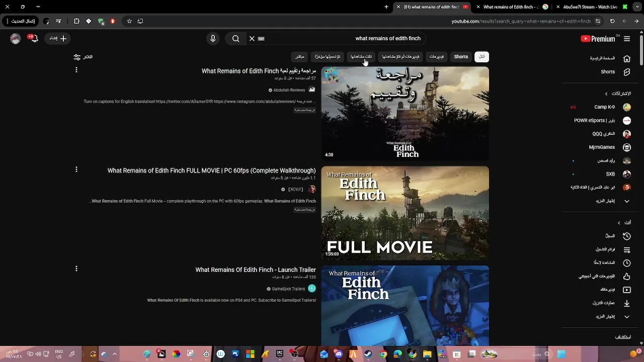644x362 pixels.
Task: Open the review video thumbnail lasting 4:30
Action: (x=405, y=114)
